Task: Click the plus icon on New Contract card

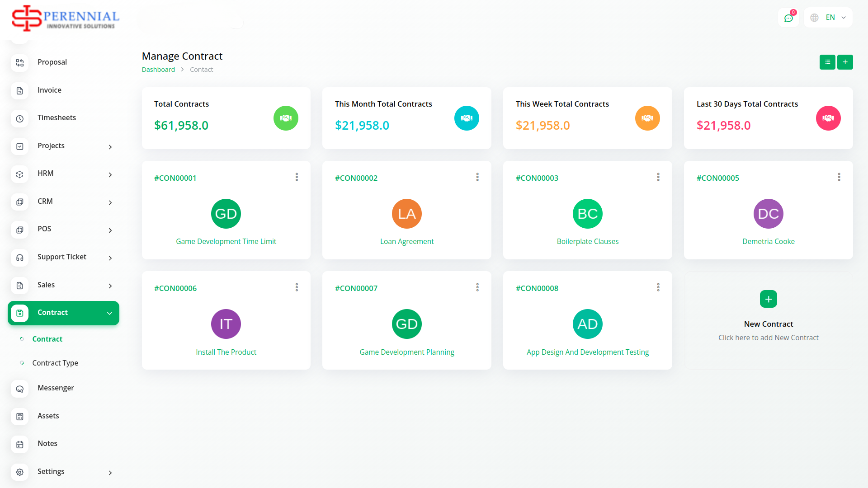Action: pos(769,299)
